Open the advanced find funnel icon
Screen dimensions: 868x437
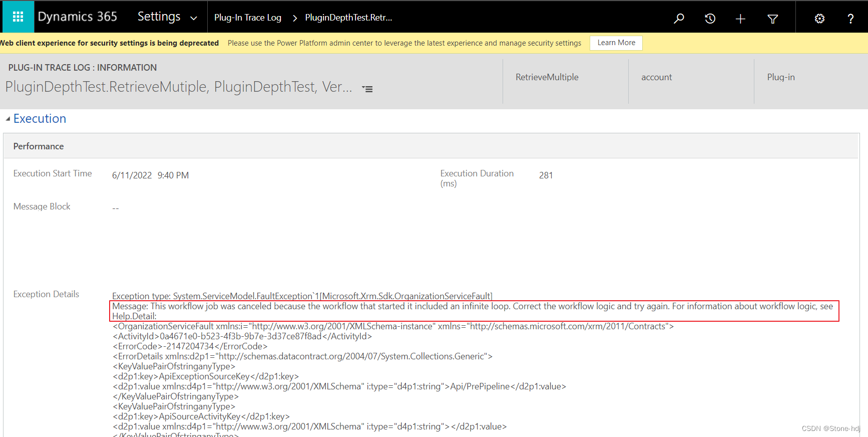pos(772,19)
